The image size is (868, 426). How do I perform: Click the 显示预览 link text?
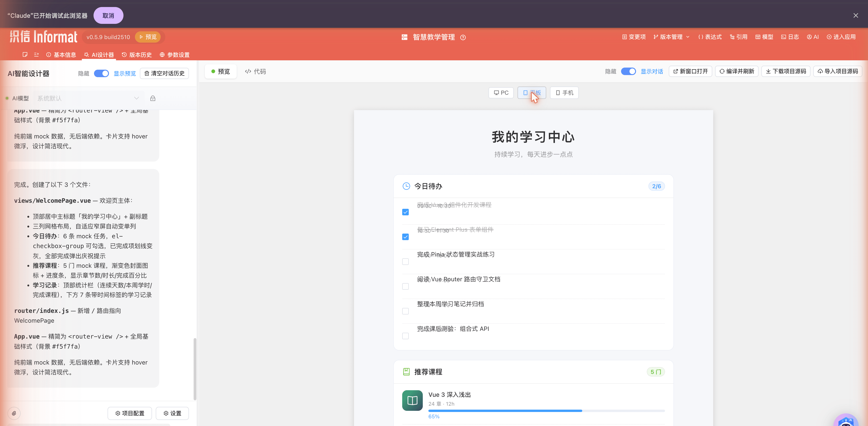pyautogui.click(x=125, y=73)
